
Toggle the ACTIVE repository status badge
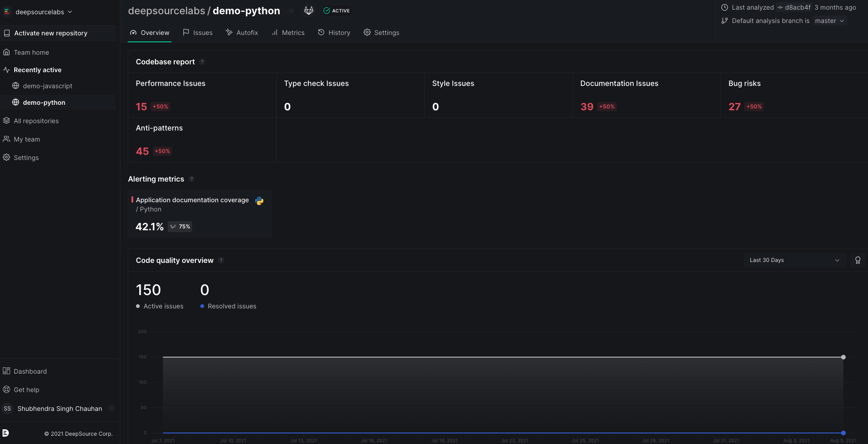click(337, 10)
